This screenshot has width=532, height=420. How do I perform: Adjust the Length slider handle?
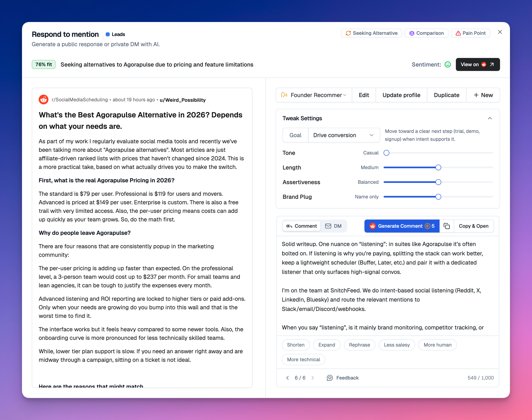tap(438, 167)
